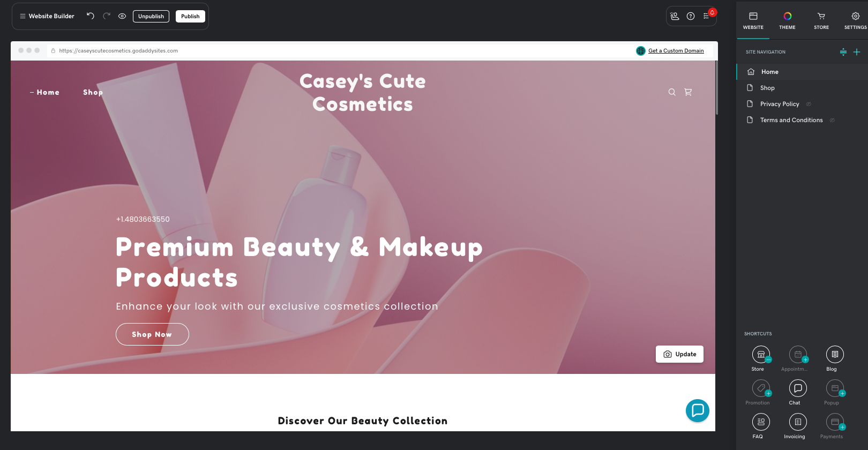
Task: Switch to the Settings tab
Action: click(855, 20)
